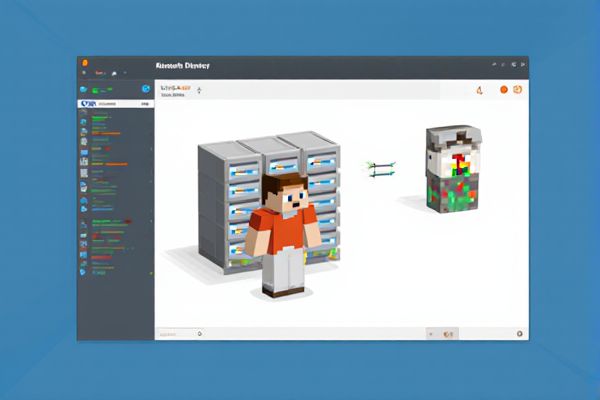Click the orange app logo in title bar
The width and height of the screenshot is (600, 400).
85,63
